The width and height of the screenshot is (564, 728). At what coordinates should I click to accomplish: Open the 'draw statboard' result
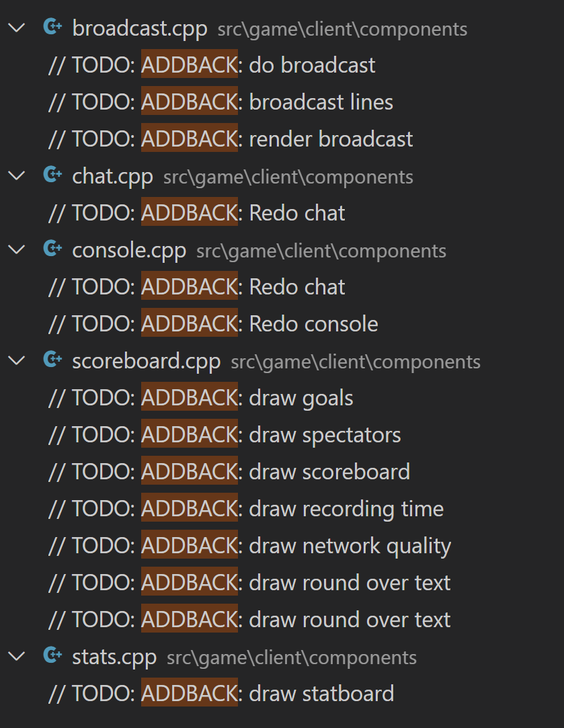click(x=221, y=693)
